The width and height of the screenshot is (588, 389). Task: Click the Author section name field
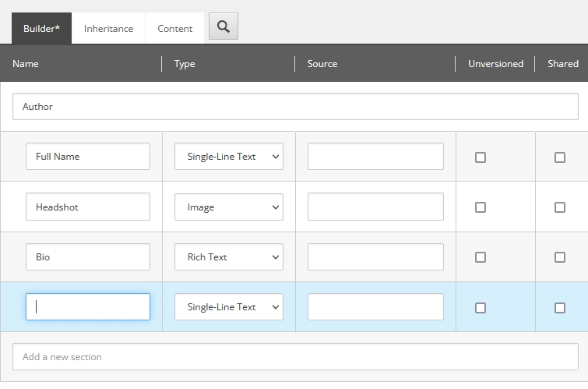(x=295, y=107)
